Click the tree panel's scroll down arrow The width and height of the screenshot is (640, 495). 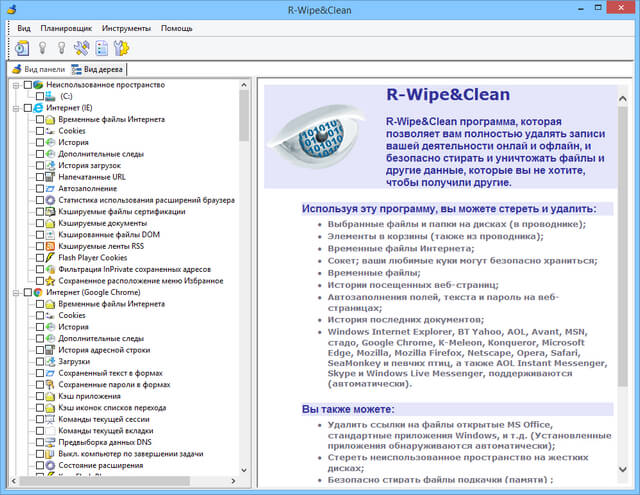(245, 487)
